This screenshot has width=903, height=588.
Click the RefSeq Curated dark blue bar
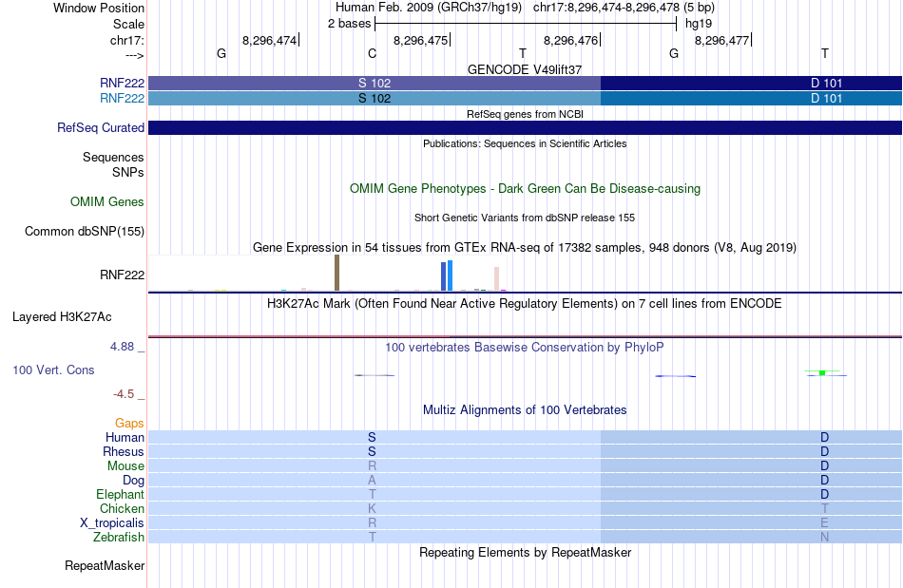click(525, 127)
